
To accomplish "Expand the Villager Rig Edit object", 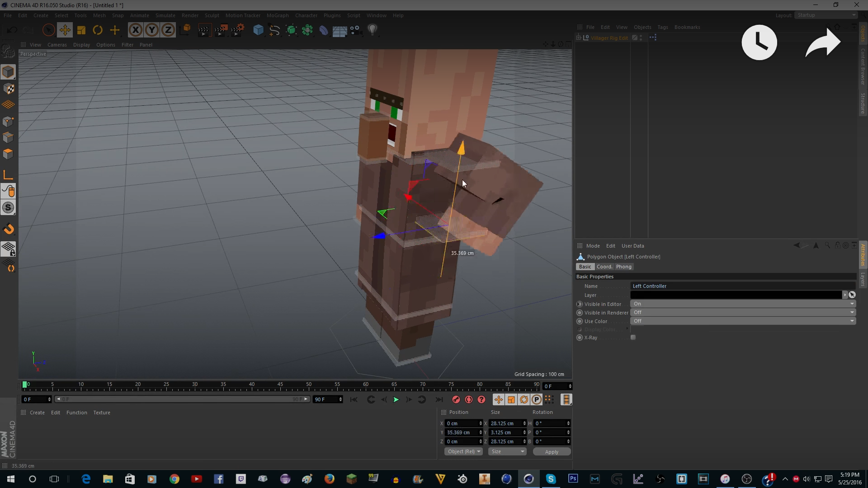I will 579,38.
